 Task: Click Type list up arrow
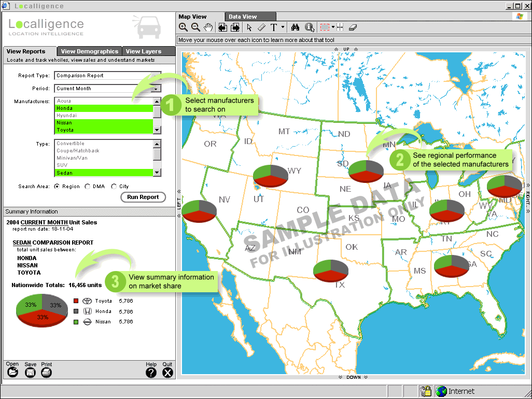click(x=157, y=144)
